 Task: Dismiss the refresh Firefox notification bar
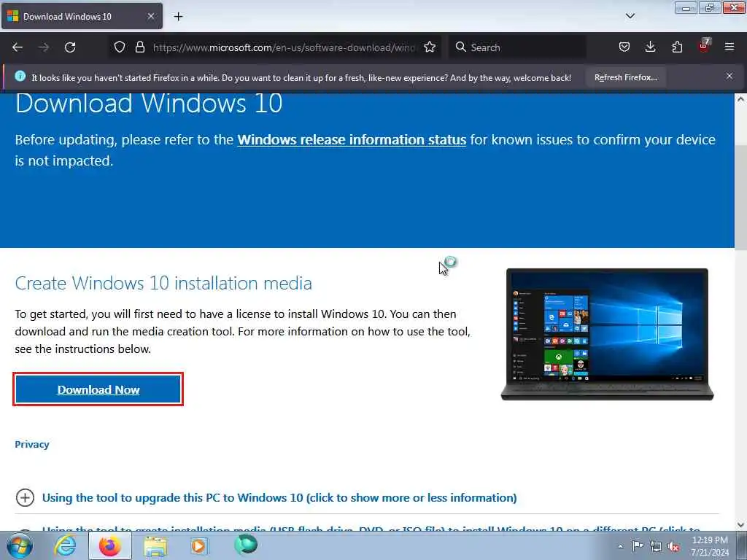click(x=729, y=76)
